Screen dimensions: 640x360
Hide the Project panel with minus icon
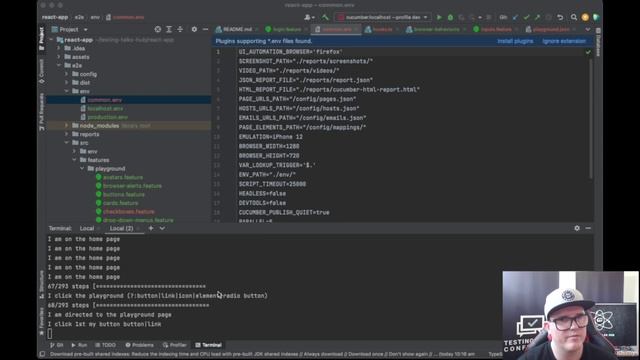(x=205, y=29)
